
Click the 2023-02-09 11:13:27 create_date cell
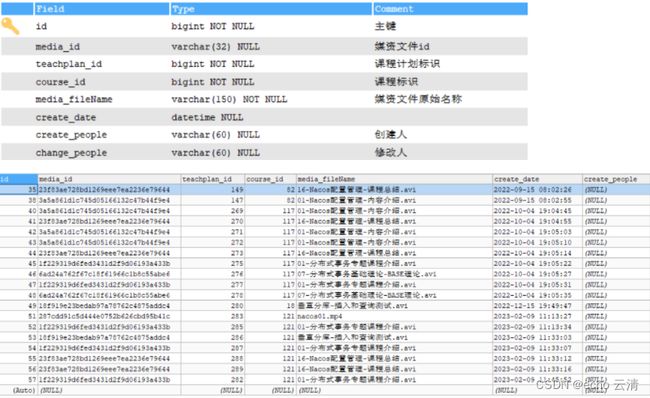coord(537,316)
